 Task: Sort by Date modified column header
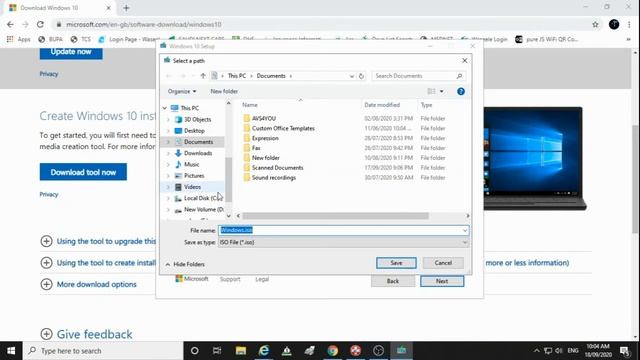click(x=382, y=105)
